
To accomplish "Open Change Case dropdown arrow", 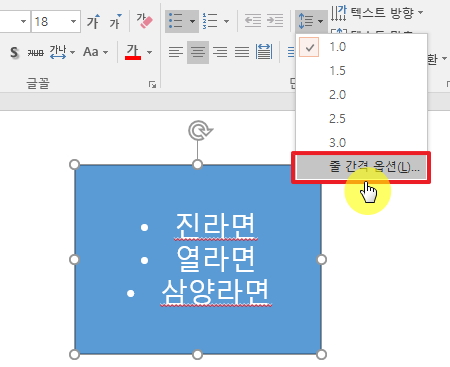I will tap(106, 52).
